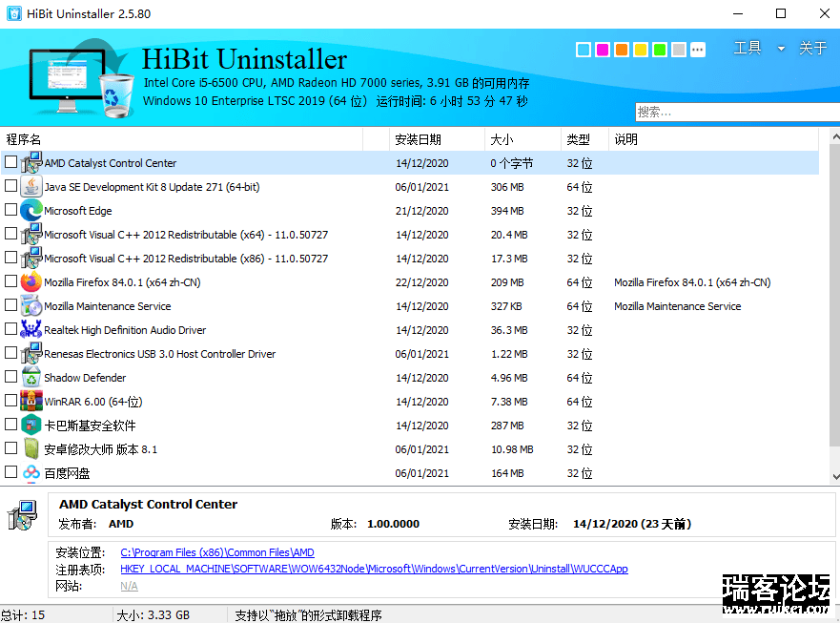This screenshot has width=840, height=623.
Task: Click the Visual C++ 2012 x64 icon
Action: [x=31, y=235]
